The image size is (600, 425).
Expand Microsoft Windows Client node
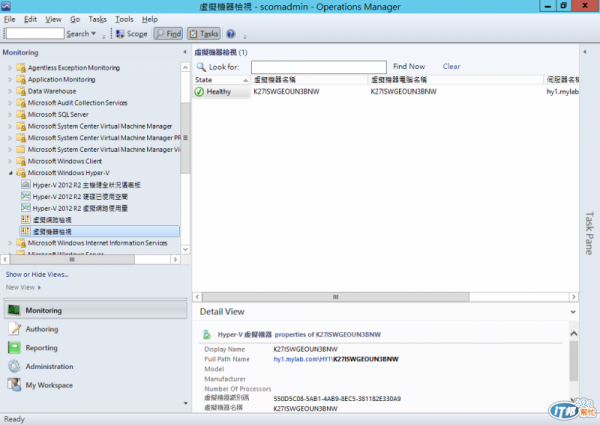pyautogui.click(x=10, y=161)
